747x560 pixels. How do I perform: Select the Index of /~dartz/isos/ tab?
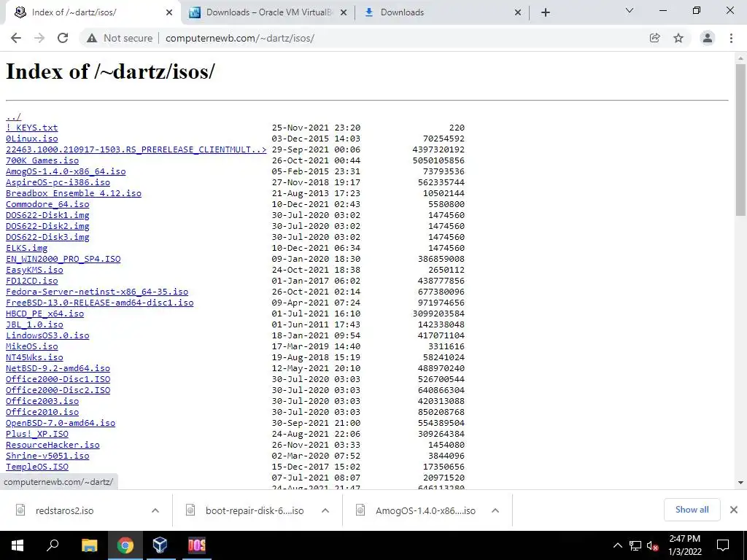[93, 12]
